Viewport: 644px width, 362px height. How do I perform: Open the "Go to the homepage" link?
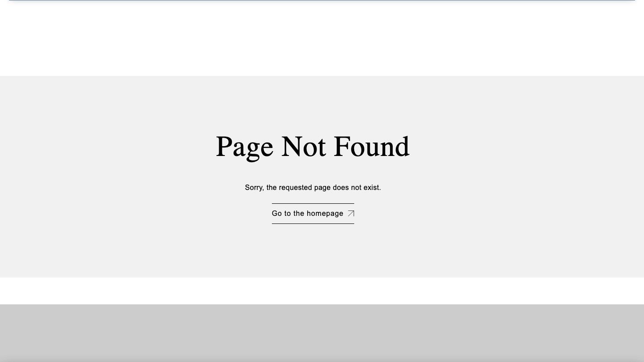(x=313, y=214)
